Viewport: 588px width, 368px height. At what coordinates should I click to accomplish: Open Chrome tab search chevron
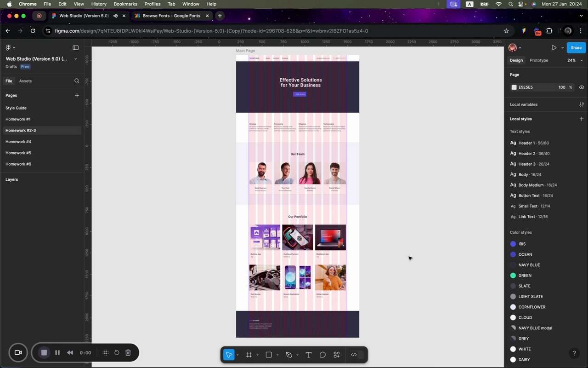(581, 16)
